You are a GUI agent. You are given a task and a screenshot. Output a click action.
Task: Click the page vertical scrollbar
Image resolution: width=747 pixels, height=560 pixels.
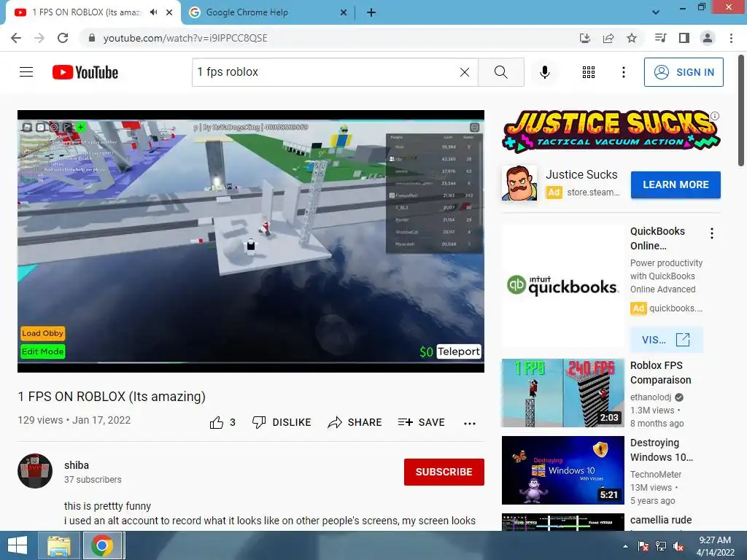[x=741, y=111]
